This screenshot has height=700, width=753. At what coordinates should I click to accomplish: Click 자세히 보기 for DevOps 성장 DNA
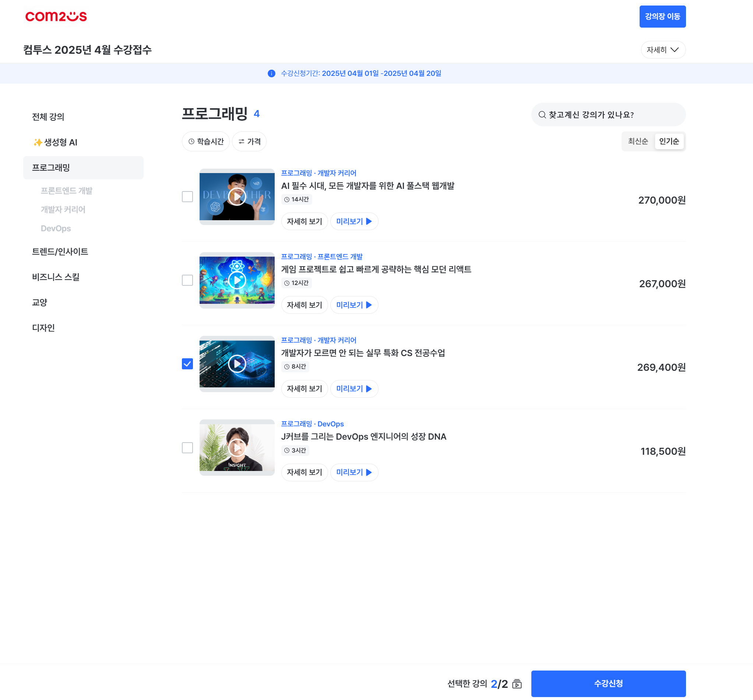[x=304, y=472]
